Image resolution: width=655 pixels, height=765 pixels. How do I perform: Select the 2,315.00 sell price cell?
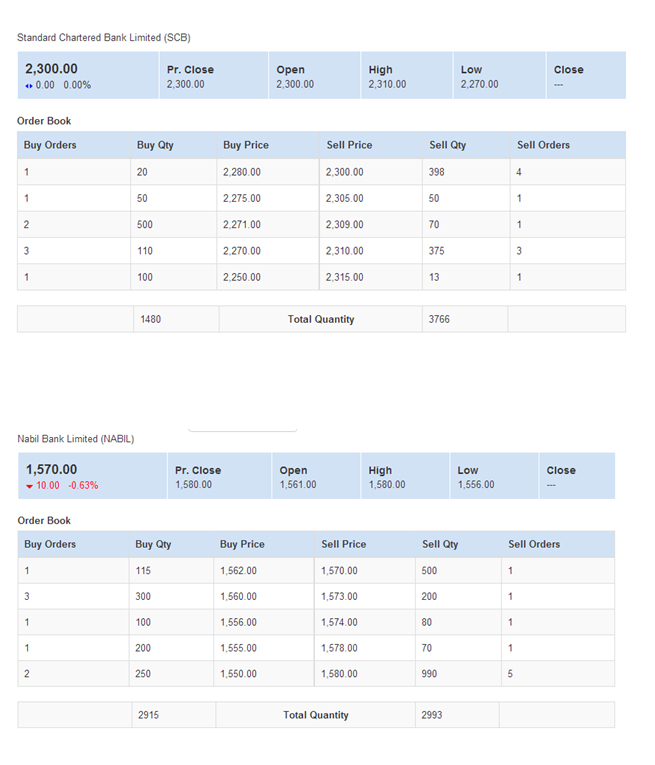tap(345, 277)
